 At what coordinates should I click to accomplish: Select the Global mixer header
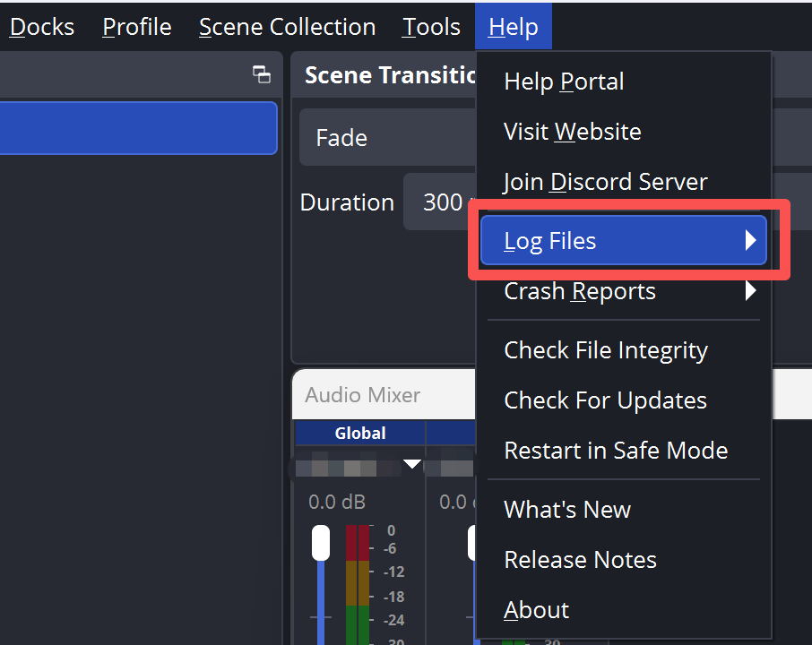coord(360,433)
